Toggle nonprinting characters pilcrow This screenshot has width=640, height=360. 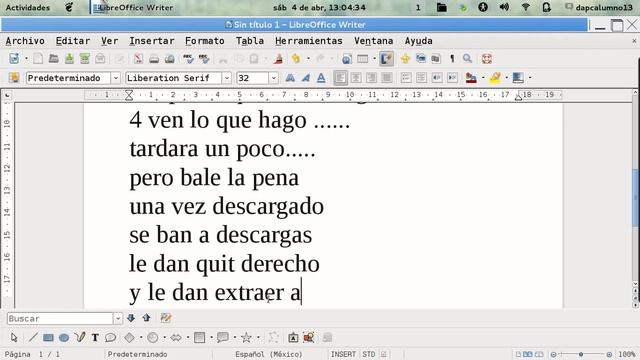pos(452,59)
